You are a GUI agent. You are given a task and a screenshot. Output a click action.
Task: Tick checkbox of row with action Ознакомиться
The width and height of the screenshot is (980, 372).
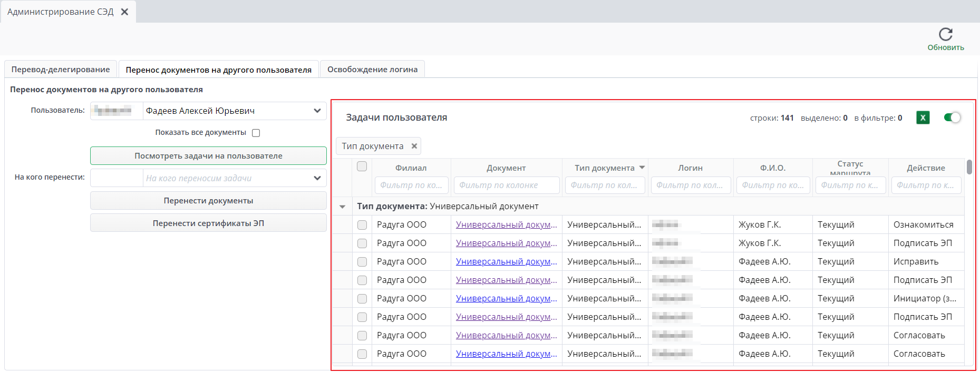click(362, 225)
